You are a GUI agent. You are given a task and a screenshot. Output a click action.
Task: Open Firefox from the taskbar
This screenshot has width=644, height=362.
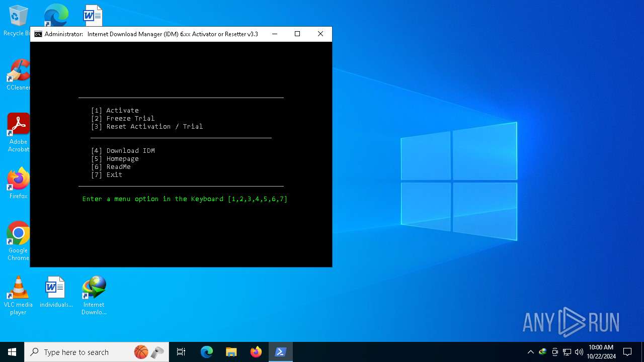[x=256, y=352]
